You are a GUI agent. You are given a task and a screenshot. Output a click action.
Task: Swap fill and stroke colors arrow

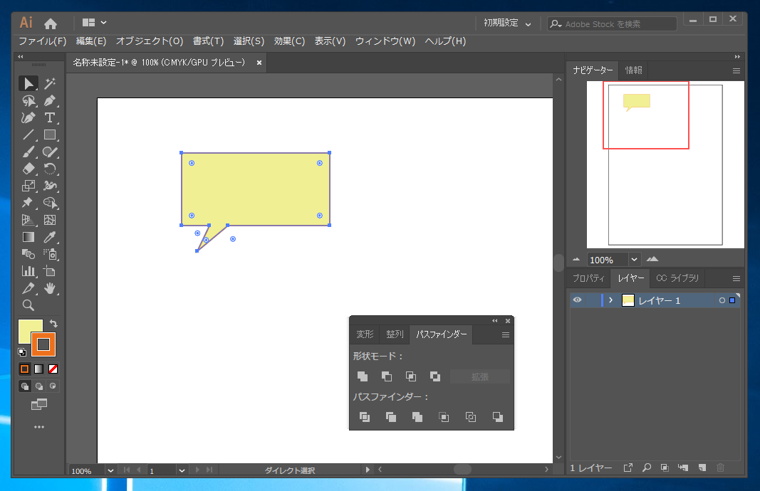point(53,323)
